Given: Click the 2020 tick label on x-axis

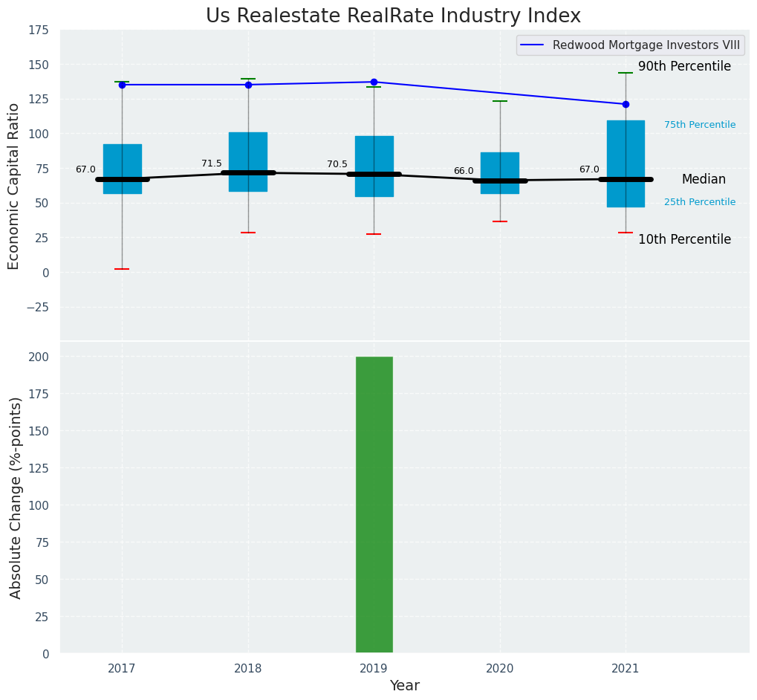Looking at the screenshot, I should click(x=500, y=669).
